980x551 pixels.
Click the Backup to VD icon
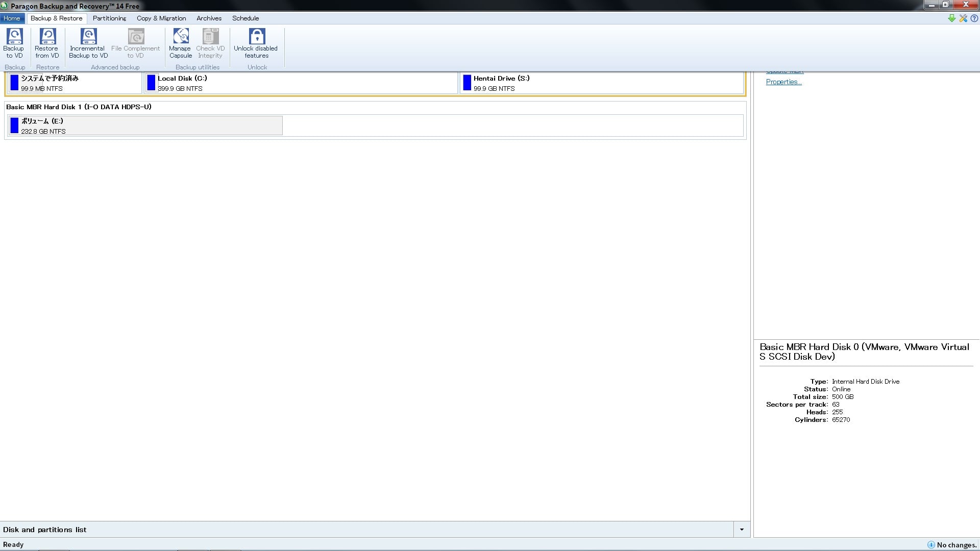14,36
